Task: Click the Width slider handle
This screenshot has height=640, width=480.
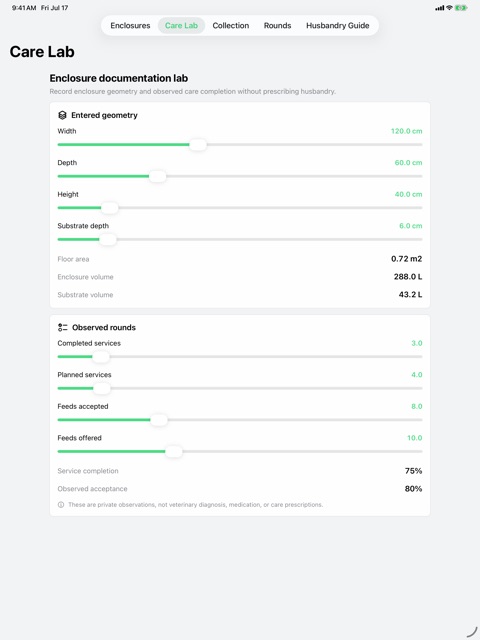Action: point(198,144)
